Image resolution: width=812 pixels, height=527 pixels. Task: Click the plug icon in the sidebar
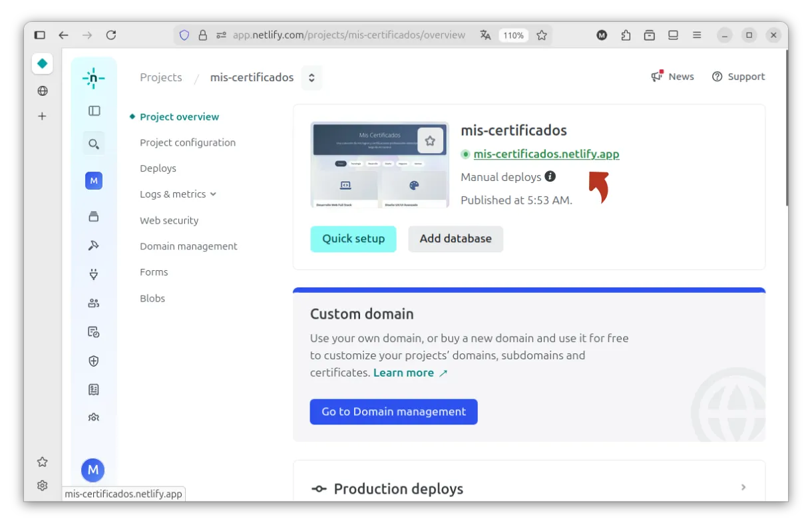pos(94,274)
